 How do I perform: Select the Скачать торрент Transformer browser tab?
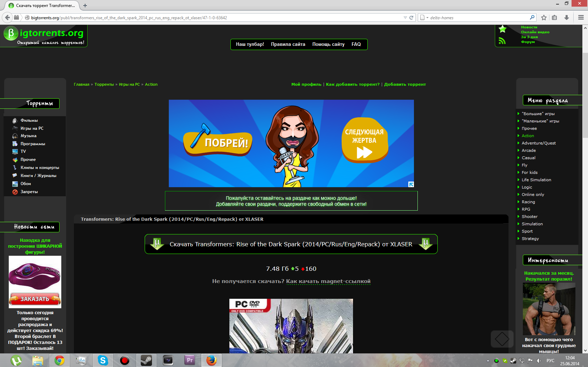[42, 6]
